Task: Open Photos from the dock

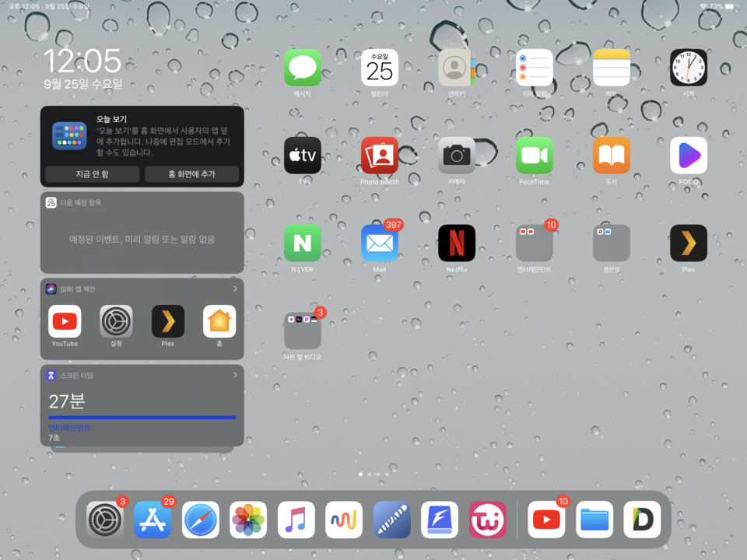Action: click(248, 520)
